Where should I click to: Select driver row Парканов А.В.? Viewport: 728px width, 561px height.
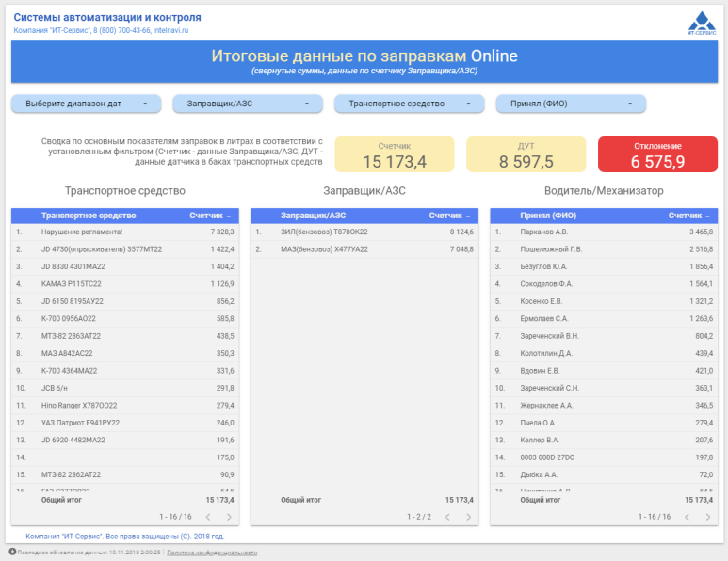(604, 232)
